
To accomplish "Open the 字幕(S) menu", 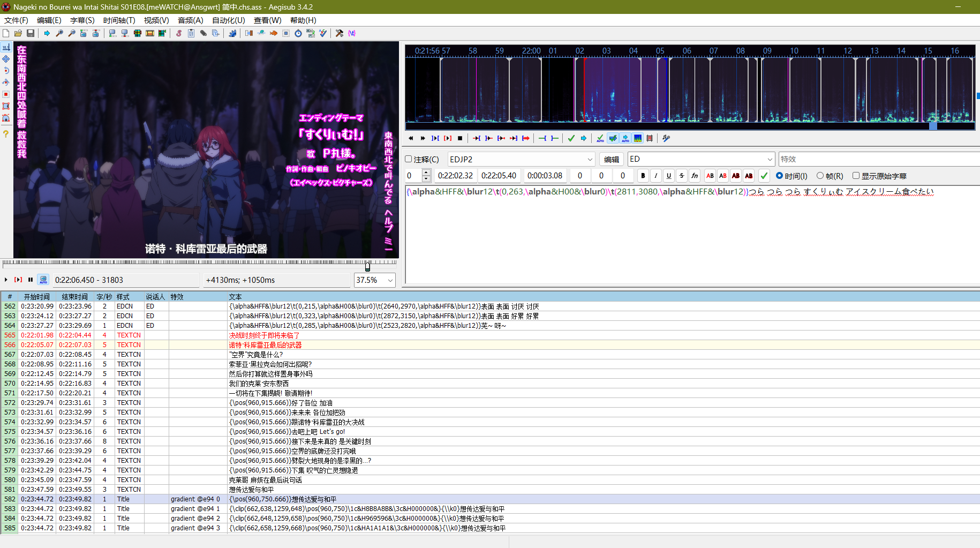I will click(x=82, y=20).
